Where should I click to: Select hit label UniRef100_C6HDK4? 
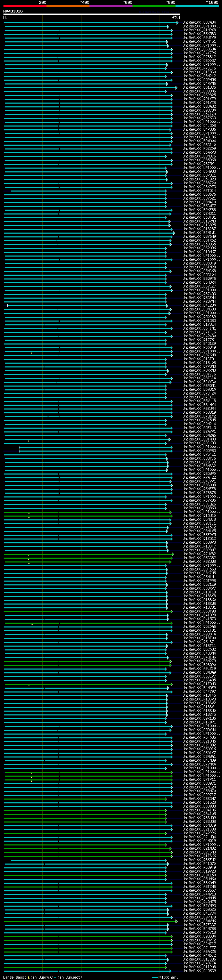click(199, 282)
